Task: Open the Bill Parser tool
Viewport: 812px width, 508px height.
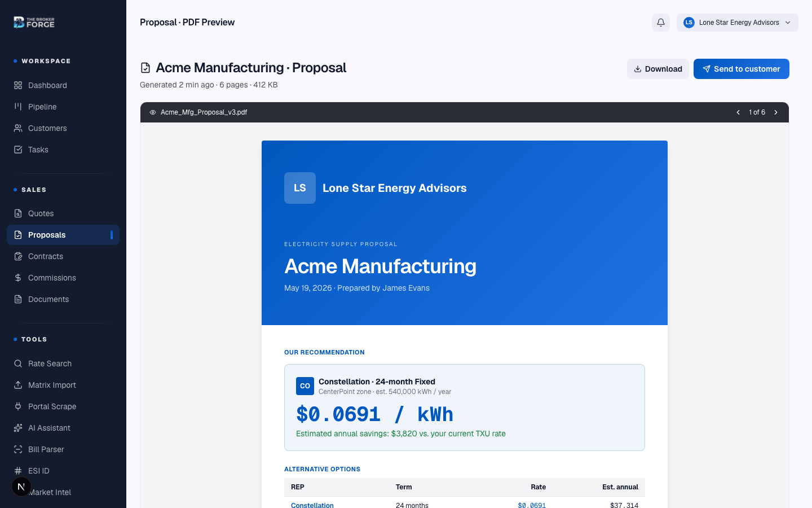Action: (x=63, y=449)
